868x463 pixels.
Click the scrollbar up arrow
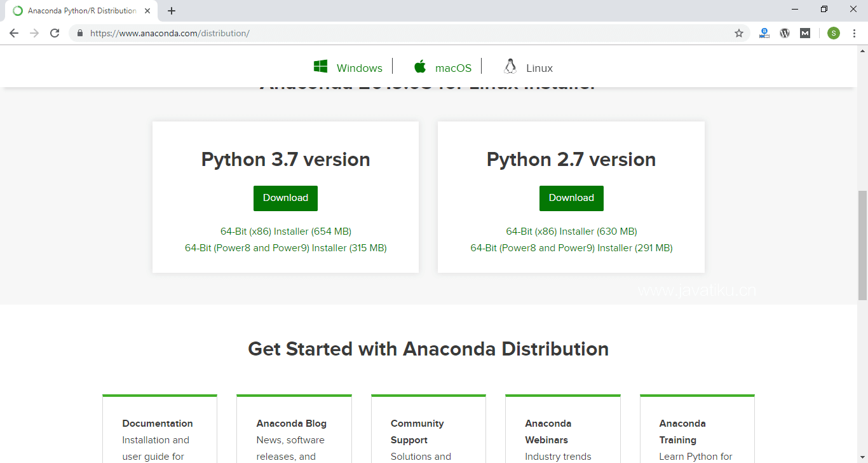(862, 50)
